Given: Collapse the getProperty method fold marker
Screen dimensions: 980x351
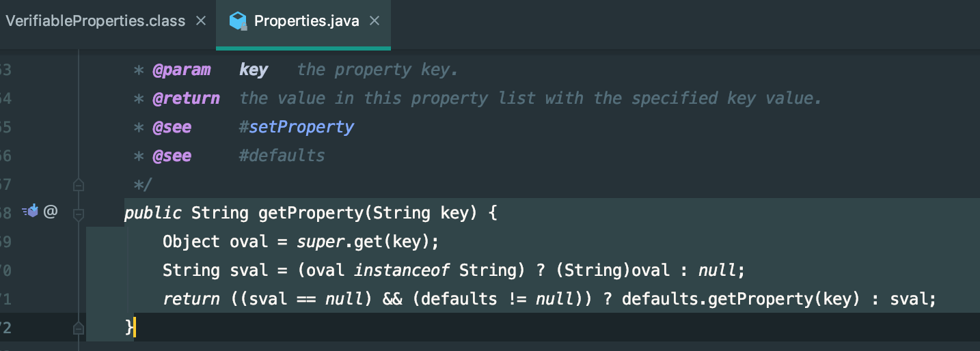Looking at the screenshot, I should click(79, 213).
